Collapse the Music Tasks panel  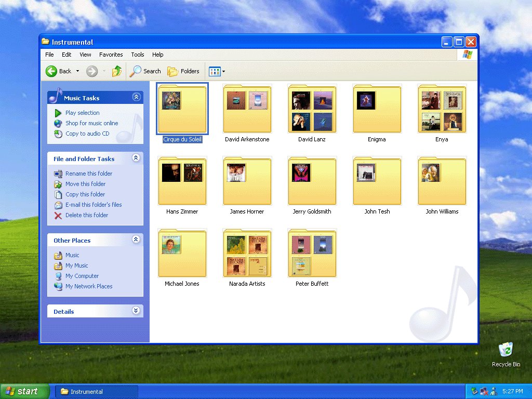coord(136,97)
